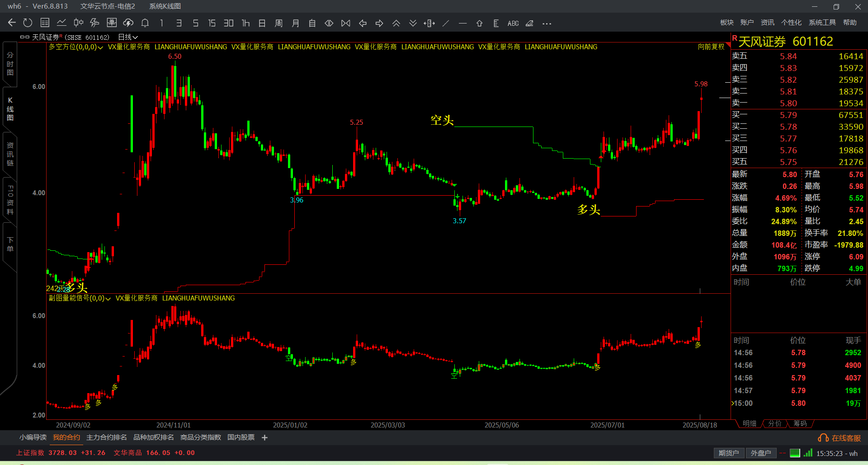
Task: Click the hollow right arrow icon
Action: (x=379, y=23)
